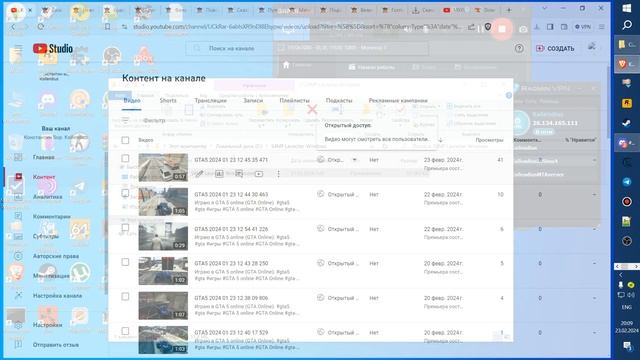Open Steam from the taskbar
The height and width of the screenshot is (360, 640).
[x=627, y=123]
